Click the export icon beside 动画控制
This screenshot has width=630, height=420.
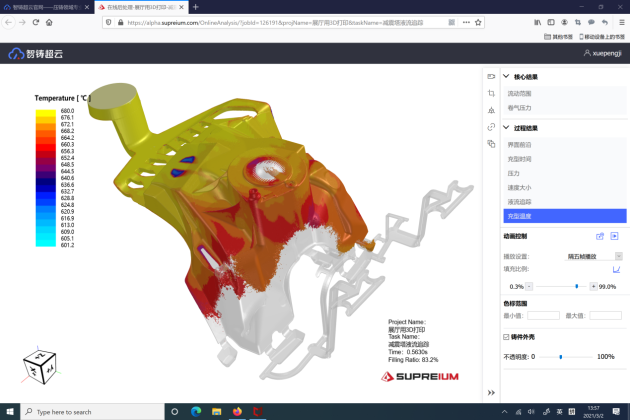click(600, 236)
